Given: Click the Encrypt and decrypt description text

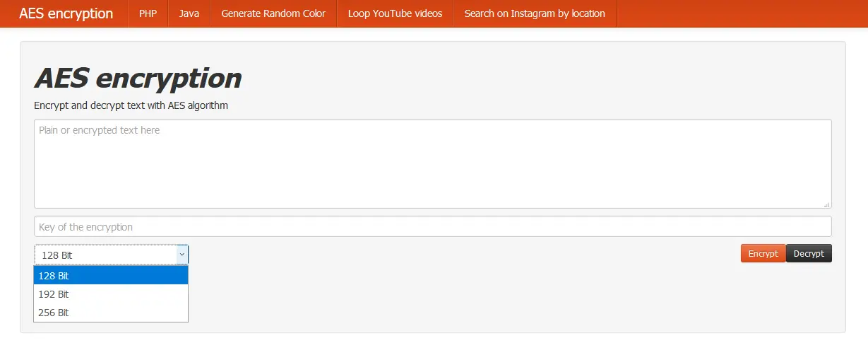Looking at the screenshot, I should click(131, 105).
